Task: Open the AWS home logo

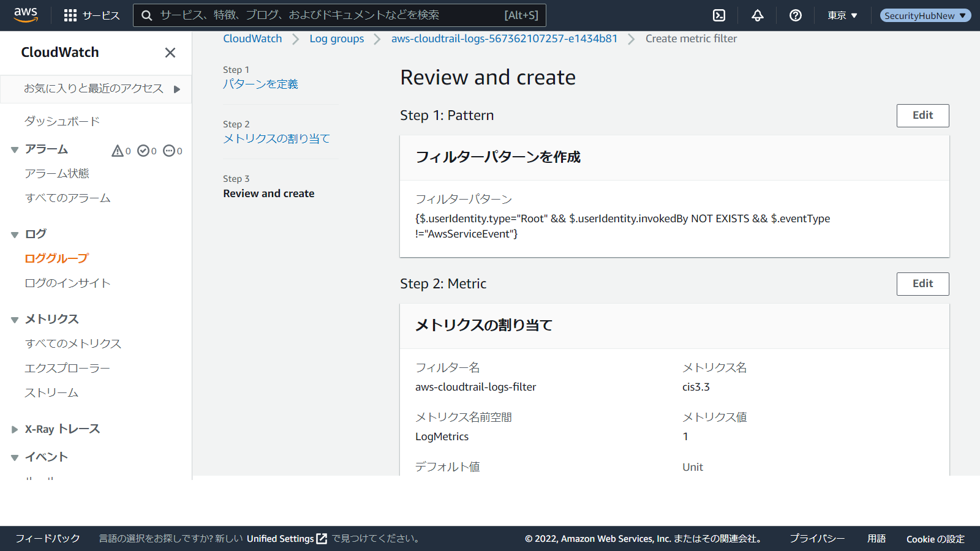Action: point(26,15)
